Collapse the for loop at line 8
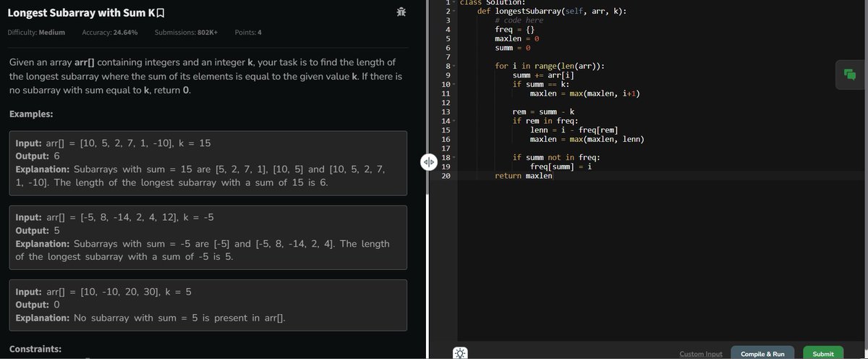 pyautogui.click(x=455, y=67)
